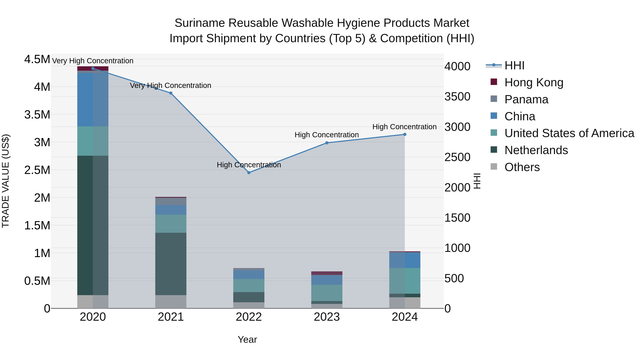Click the chart title text

click(x=322, y=30)
